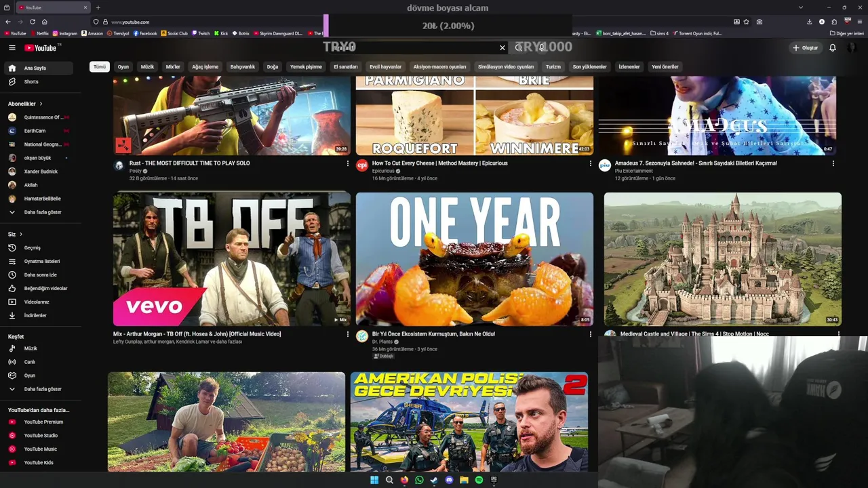Clear the search box with X
This screenshot has height=488, width=868.
click(502, 47)
